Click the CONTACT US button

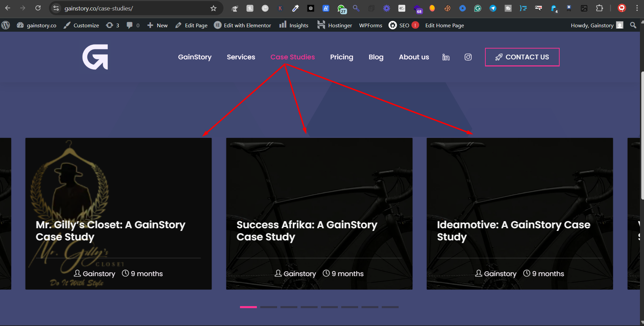522,57
